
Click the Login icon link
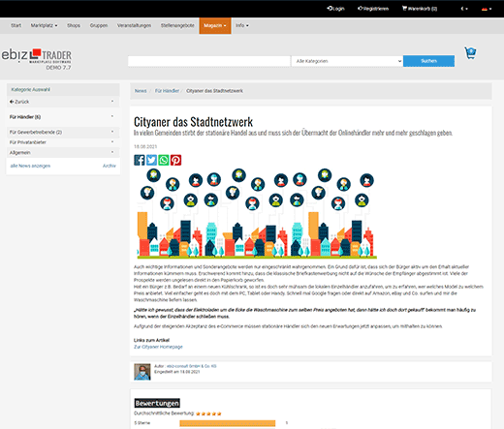click(x=335, y=9)
